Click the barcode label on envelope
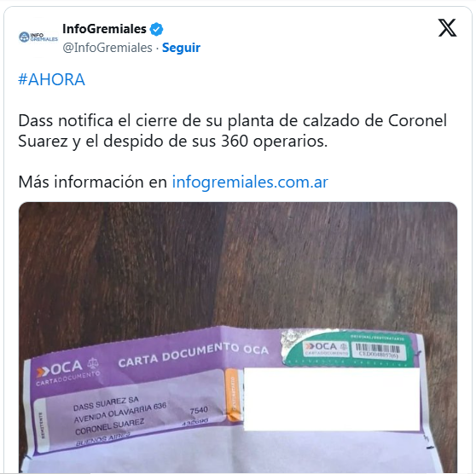476x474 pixels. point(378,350)
